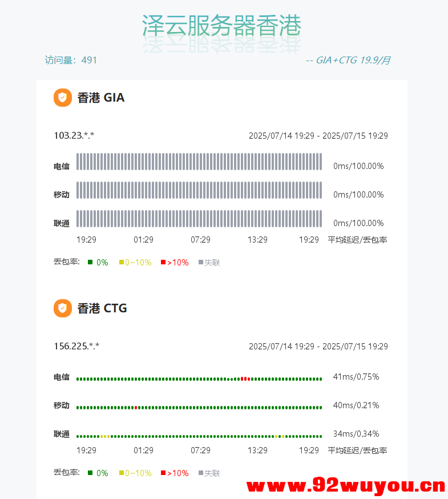Click the 156.225.*.* IP address

(x=76, y=346)
